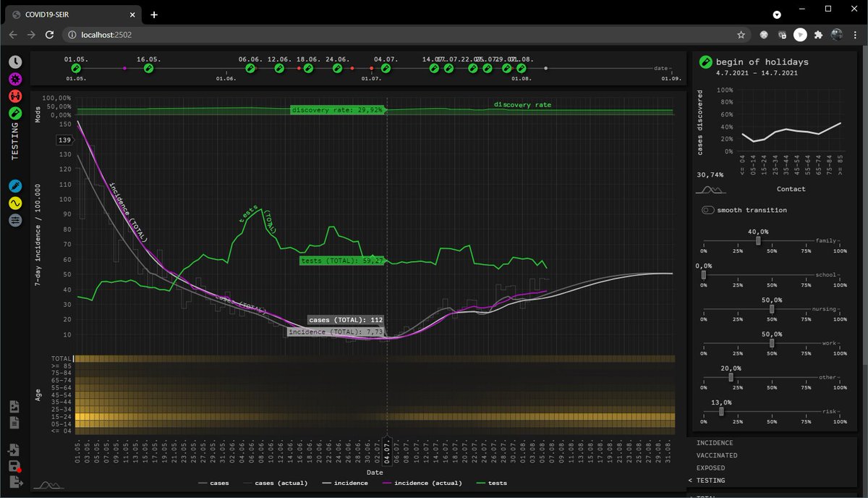
Task: Select the 12.06. testing marker on timeline
Action: [x=279, y=69]
